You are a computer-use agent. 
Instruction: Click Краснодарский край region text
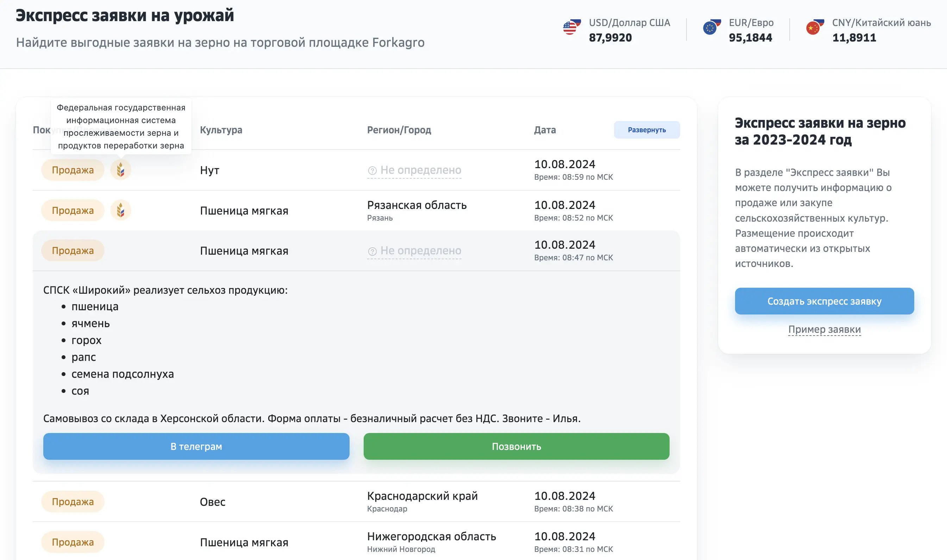(x=422, y=496)
